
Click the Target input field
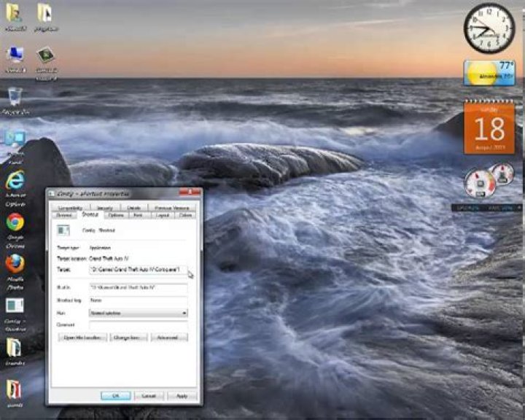click(138, 270)
